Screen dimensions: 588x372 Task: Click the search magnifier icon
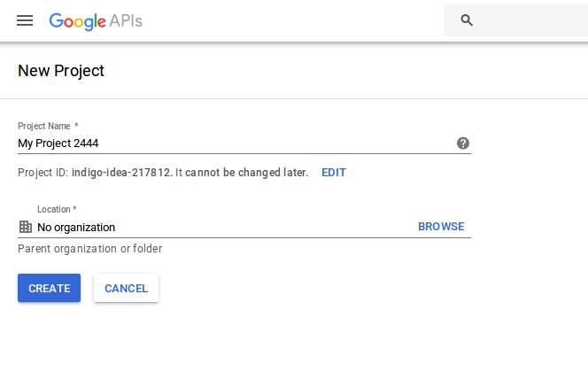[467, 20]
